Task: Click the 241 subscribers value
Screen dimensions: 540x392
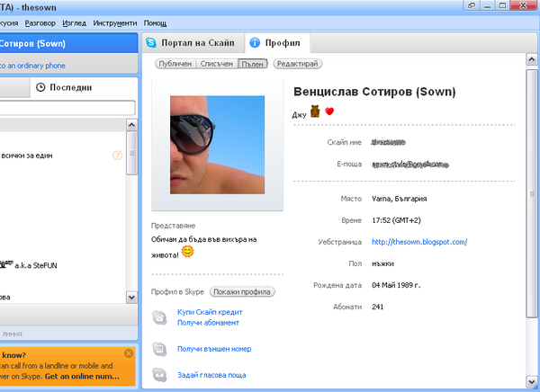Action: (x=377, y=307)
